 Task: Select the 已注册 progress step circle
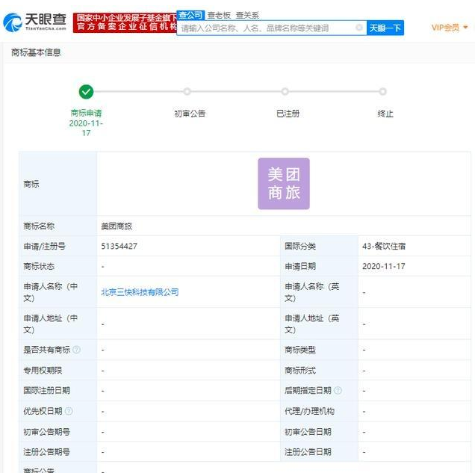point(285,91)
